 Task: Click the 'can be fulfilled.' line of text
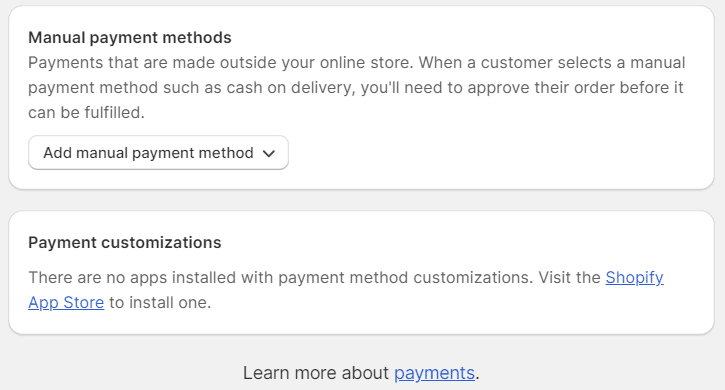pos(86,112)
